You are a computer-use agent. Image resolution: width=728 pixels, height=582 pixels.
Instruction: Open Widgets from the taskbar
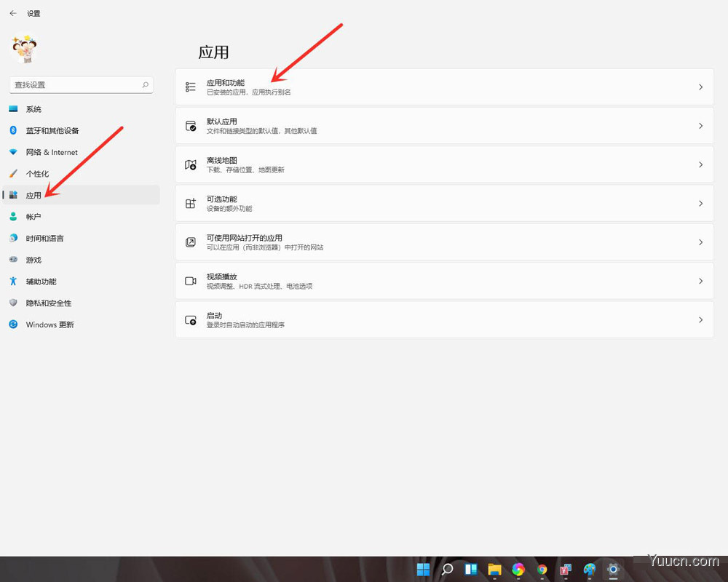[x=471, y=569]
